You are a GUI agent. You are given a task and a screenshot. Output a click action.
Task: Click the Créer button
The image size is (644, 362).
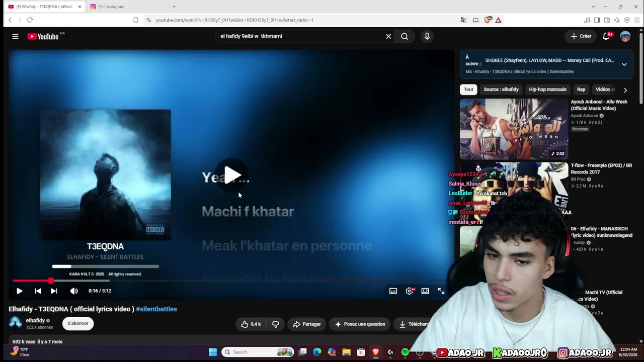point(581,36)
